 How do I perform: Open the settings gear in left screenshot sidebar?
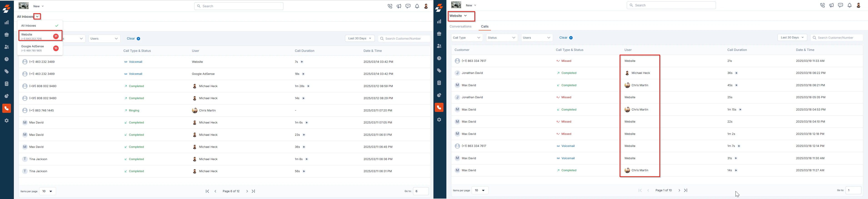(x=6, y=120)
